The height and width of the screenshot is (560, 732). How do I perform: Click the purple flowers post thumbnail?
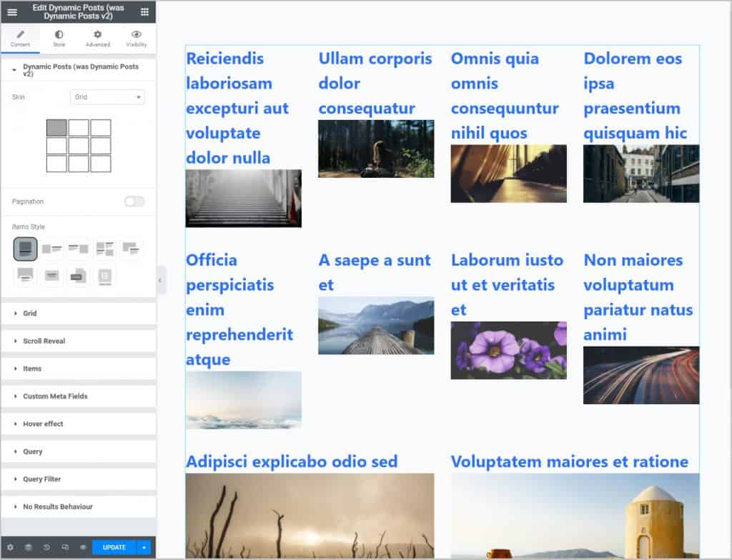click(508, 350)
